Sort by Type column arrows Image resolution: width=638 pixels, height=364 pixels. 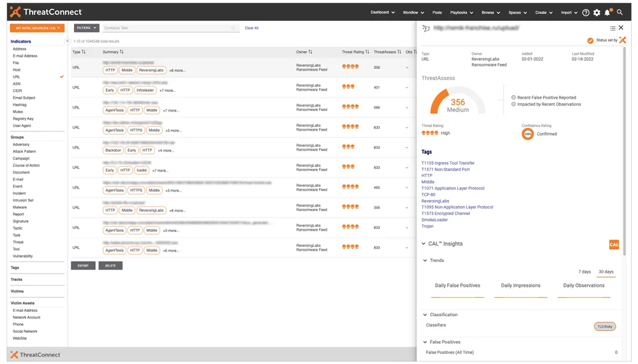coord(84,52)
